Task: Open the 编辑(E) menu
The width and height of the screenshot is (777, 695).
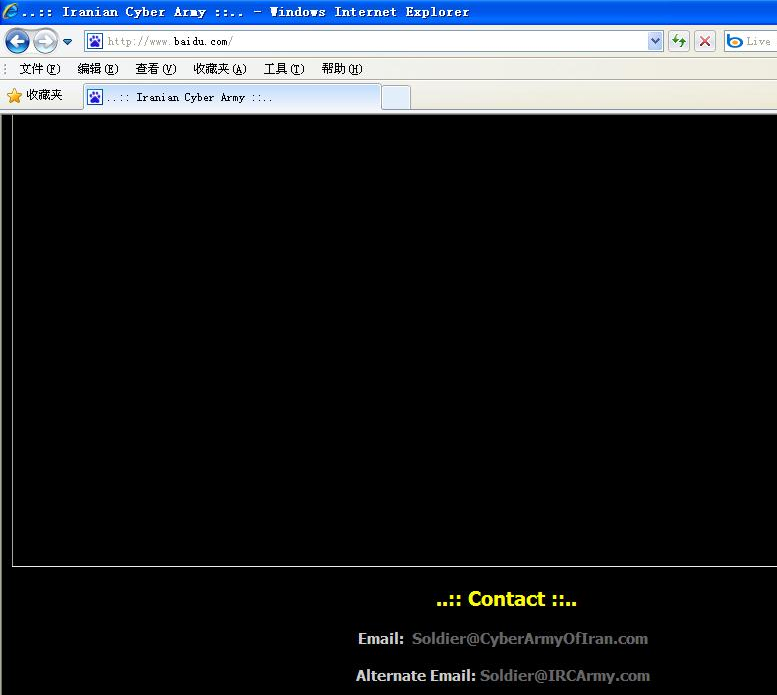Action: click(x=98, y=69)
